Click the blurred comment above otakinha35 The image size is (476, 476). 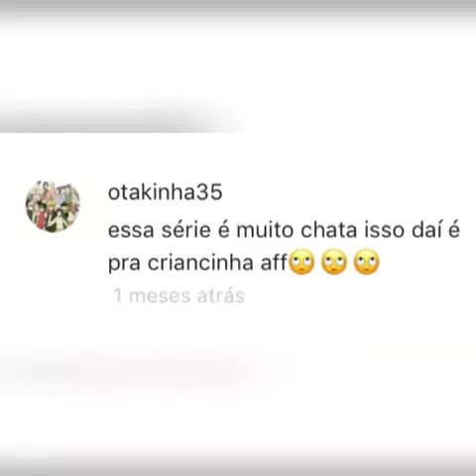(x=122, y=116)
